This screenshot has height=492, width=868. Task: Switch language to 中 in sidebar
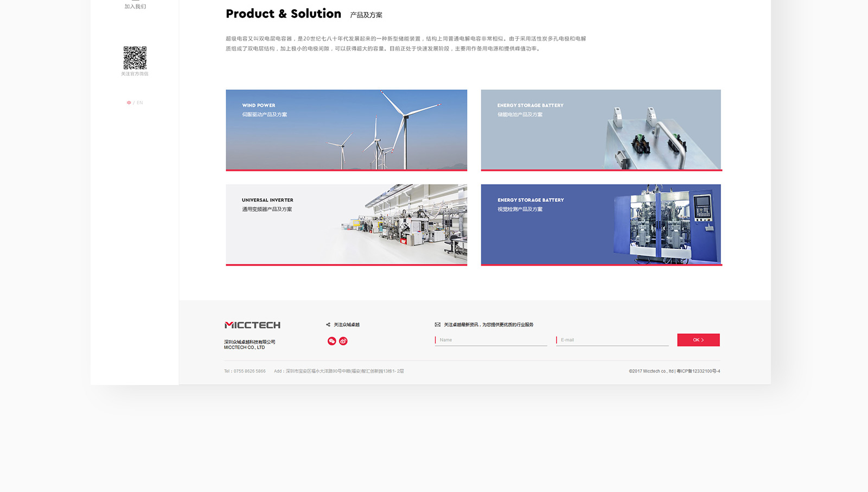coord(129,103)
